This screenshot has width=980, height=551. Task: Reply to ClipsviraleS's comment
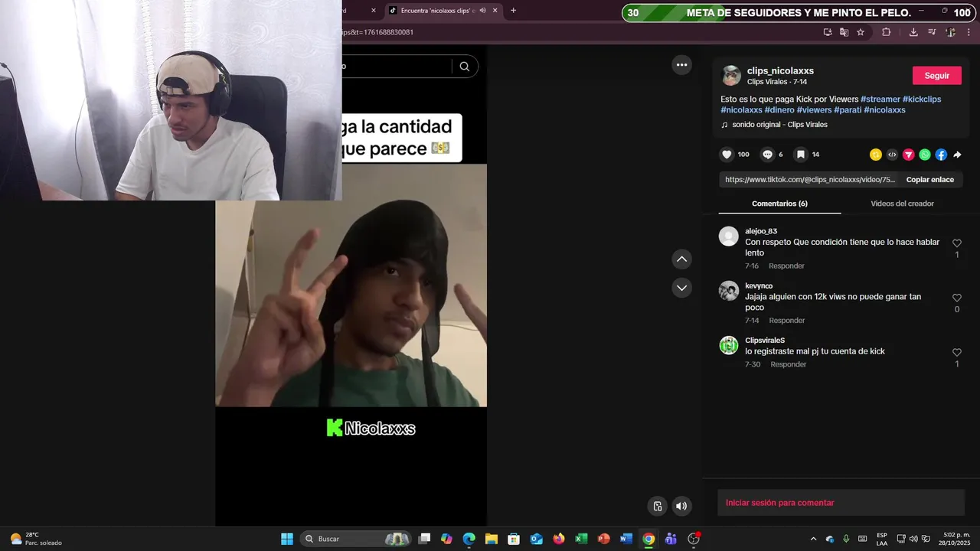click(x=789, y=364)
